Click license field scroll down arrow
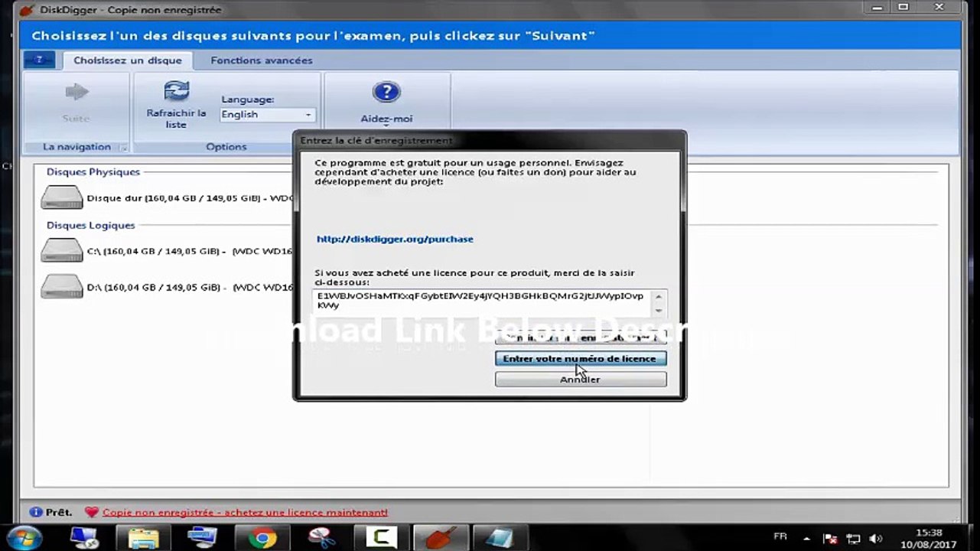This screenshot has height=551, width=980. pos(658,310)
